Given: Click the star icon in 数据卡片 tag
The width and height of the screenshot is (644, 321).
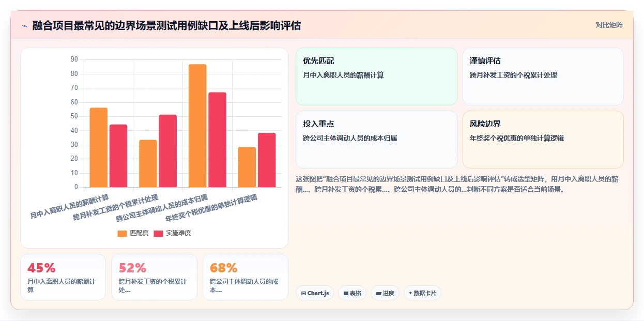Looking at the screenshot, I should [x=410, y=293].
